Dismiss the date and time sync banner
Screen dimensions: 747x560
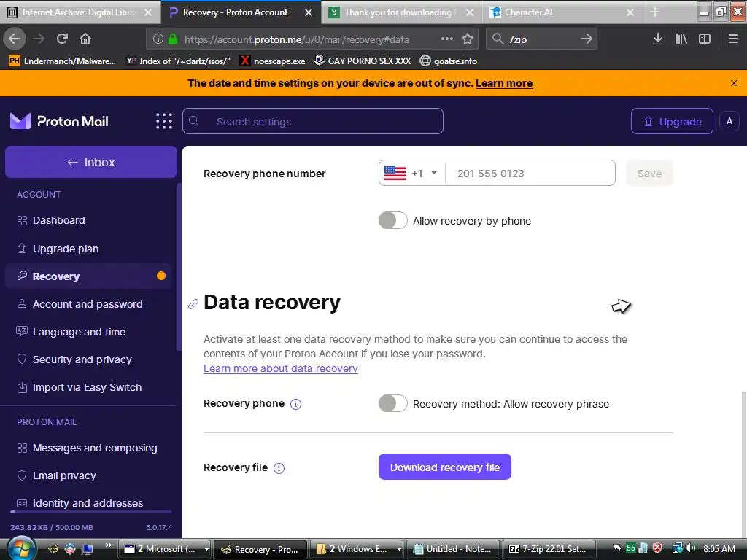(734, 83)
